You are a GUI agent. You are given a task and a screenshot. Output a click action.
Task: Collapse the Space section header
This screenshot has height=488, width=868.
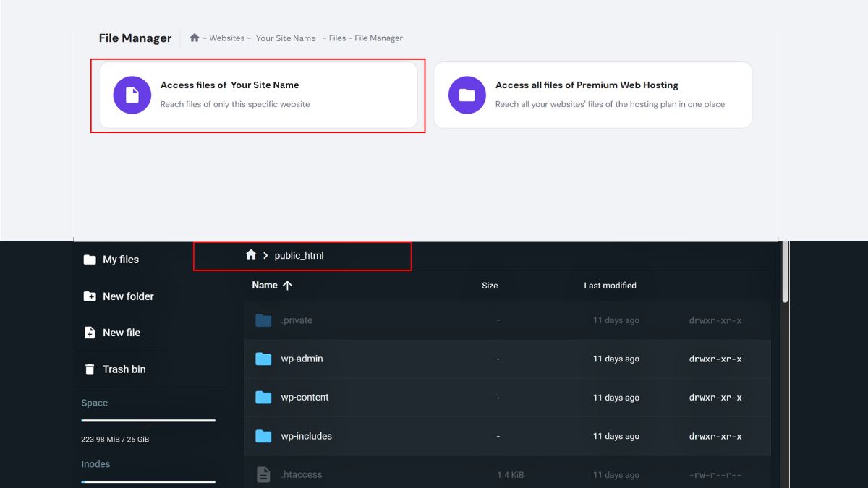(x=95, y=403)
